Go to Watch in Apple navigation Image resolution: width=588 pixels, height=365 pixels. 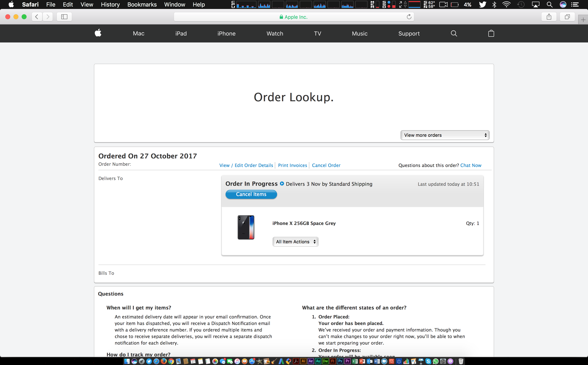click(275, 33)
